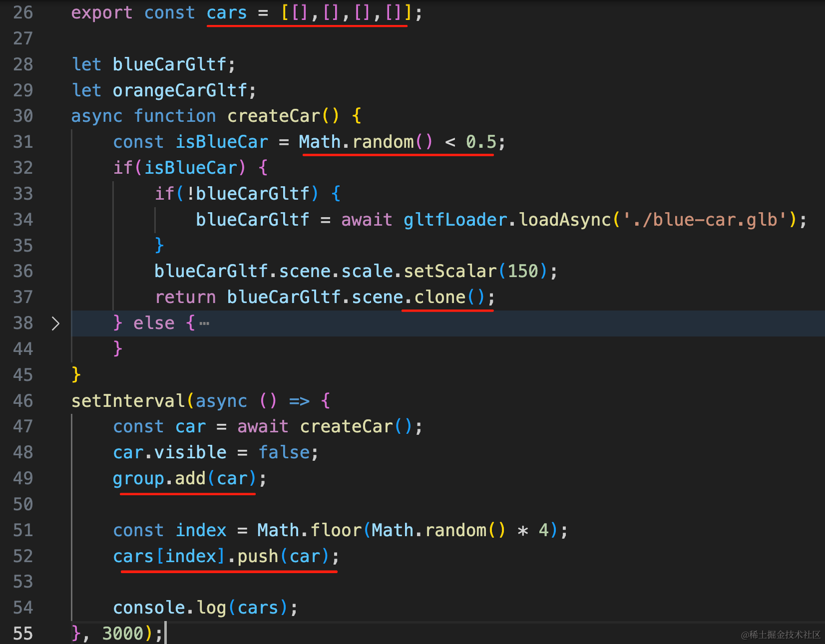Click 'isBlueCar' constant on line 31
This screenshot has height=644, width=825.
(x=222, y=142)
